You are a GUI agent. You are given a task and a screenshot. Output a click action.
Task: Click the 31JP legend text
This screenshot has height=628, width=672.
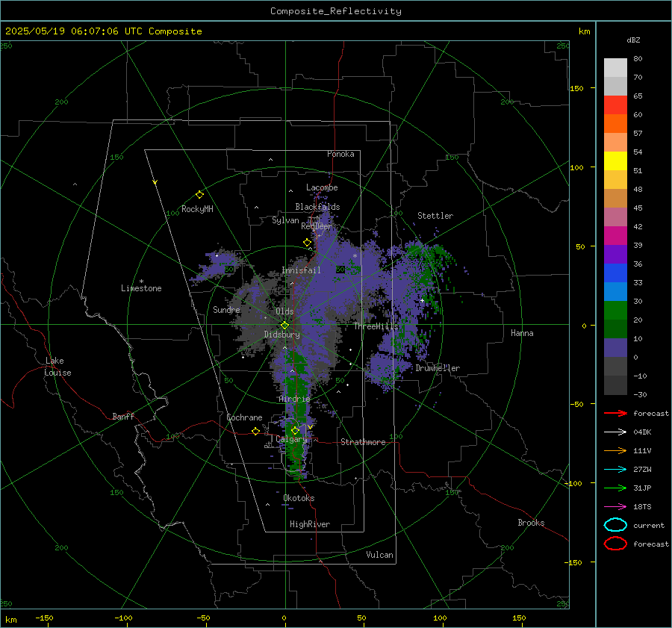(642, 488)
